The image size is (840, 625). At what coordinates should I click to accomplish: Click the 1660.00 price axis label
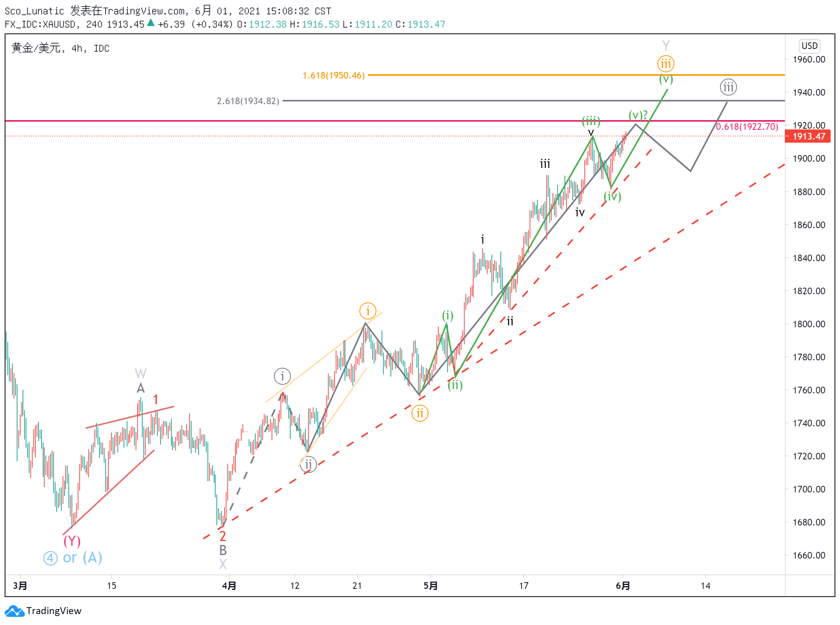tap(809, 555)
